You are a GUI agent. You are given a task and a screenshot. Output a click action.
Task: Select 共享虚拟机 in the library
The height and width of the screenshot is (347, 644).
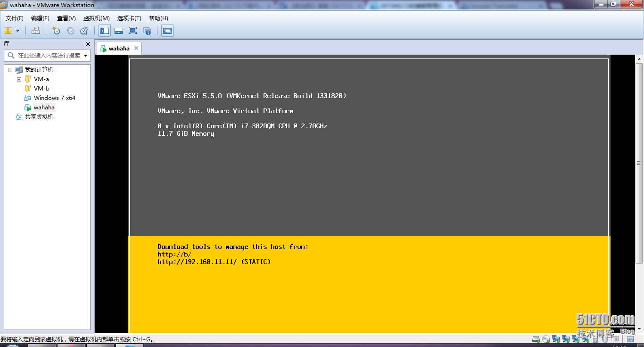pos(39,117)
